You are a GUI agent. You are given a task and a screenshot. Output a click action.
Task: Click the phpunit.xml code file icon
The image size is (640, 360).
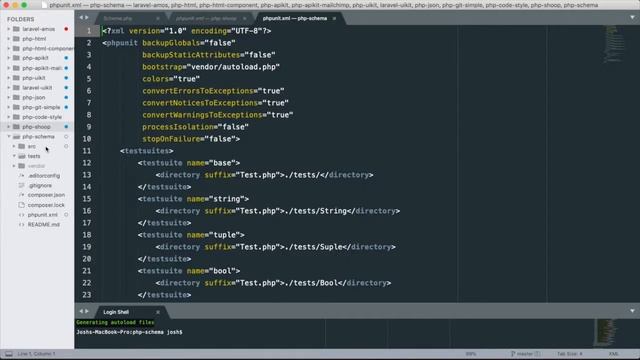pos(22,215)
